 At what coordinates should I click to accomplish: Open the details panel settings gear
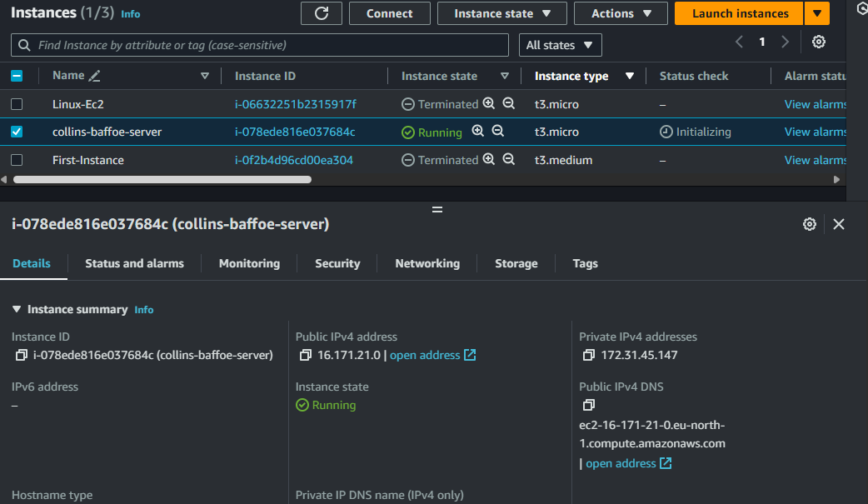click(x=809, y=223)
